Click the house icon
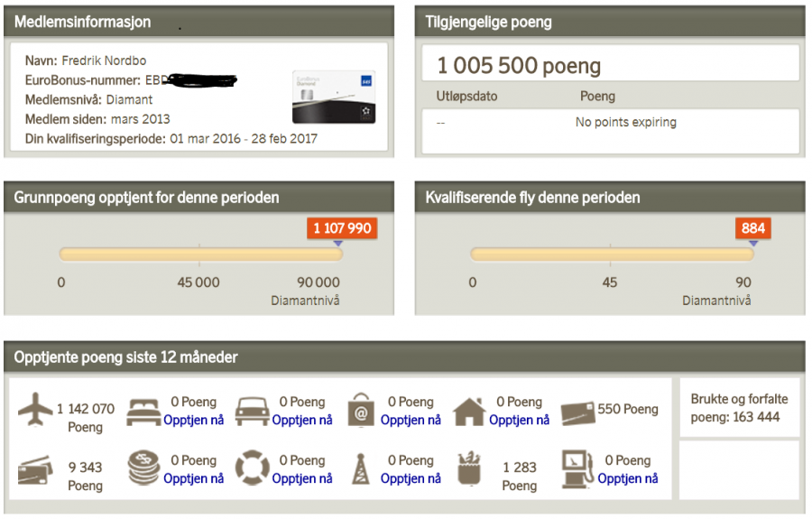Screen dimensions: 812x519 (x=469, y=411)
